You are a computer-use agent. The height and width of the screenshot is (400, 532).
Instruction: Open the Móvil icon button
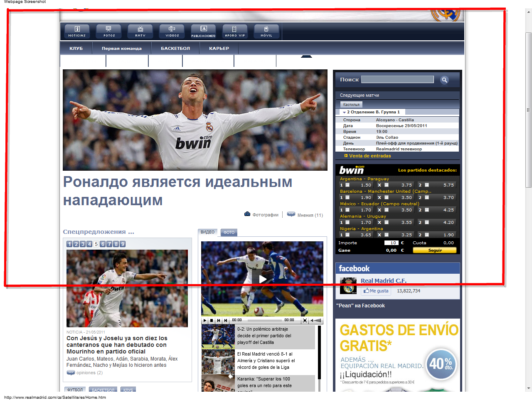pos(266,31)
